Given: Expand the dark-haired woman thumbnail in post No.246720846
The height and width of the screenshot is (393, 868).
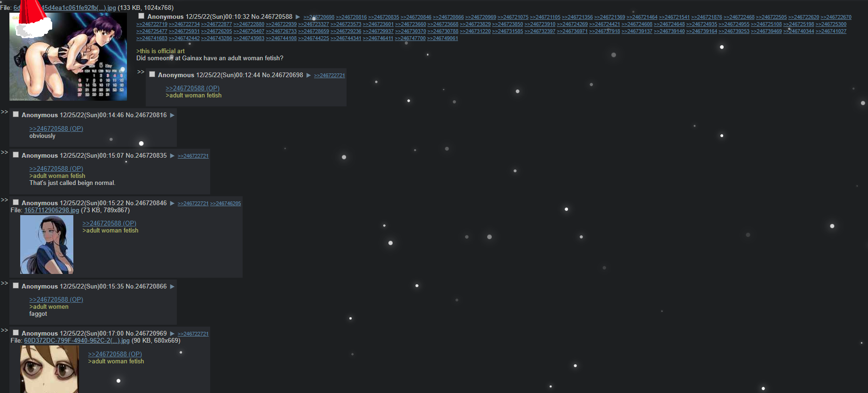Looking at the screenshot, I should 47,245.
